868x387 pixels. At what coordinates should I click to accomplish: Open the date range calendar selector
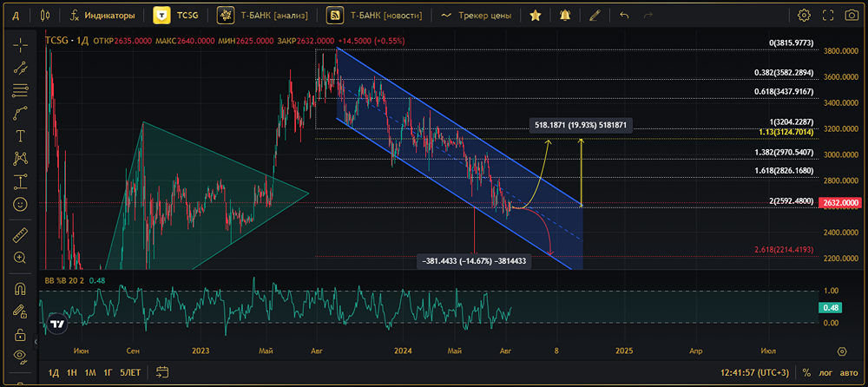pyautogui.click(x=160, y=372)
